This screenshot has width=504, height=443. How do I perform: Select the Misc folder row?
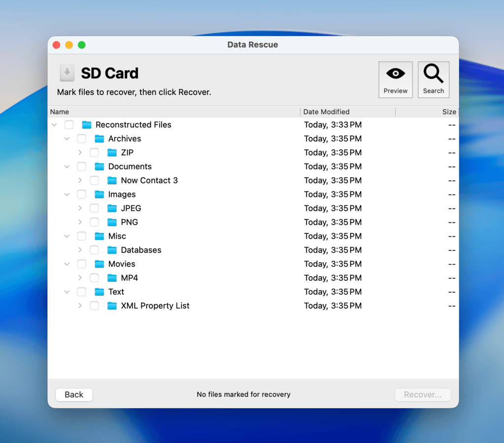pos(118,236)
